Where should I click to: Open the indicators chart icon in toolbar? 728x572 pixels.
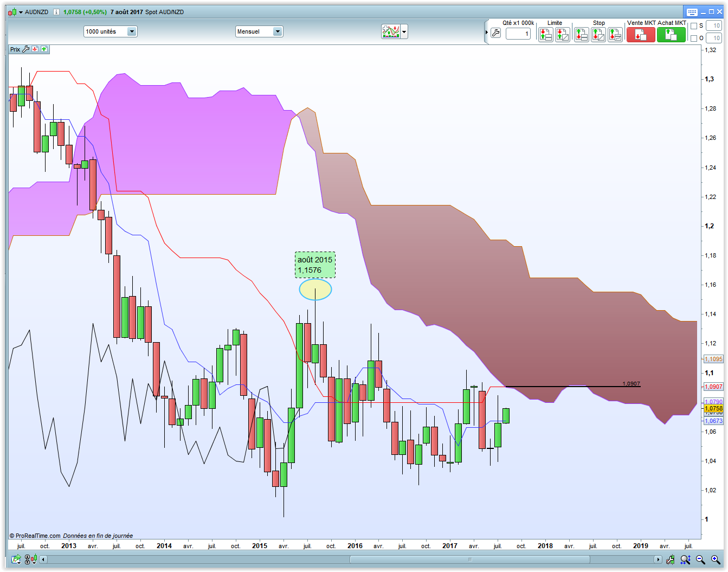coord(391,31)
